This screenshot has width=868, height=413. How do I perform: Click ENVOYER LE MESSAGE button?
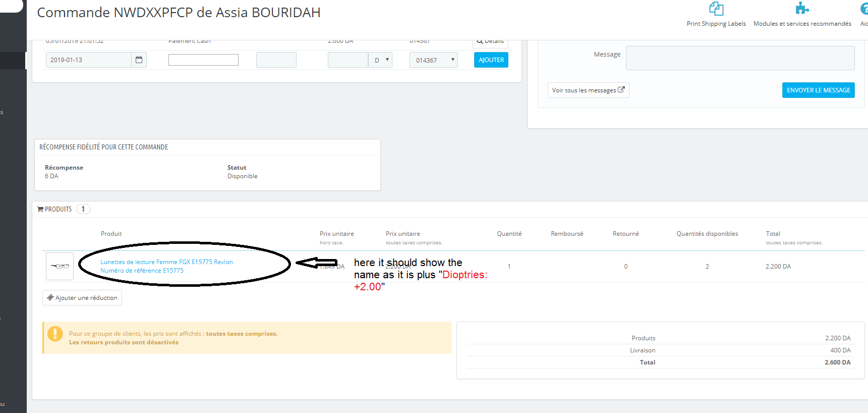(819, 90)
